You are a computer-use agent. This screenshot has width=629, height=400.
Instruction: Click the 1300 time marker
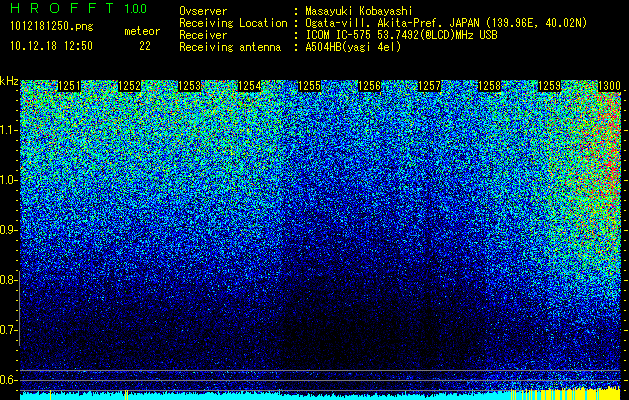pos(609,86)
